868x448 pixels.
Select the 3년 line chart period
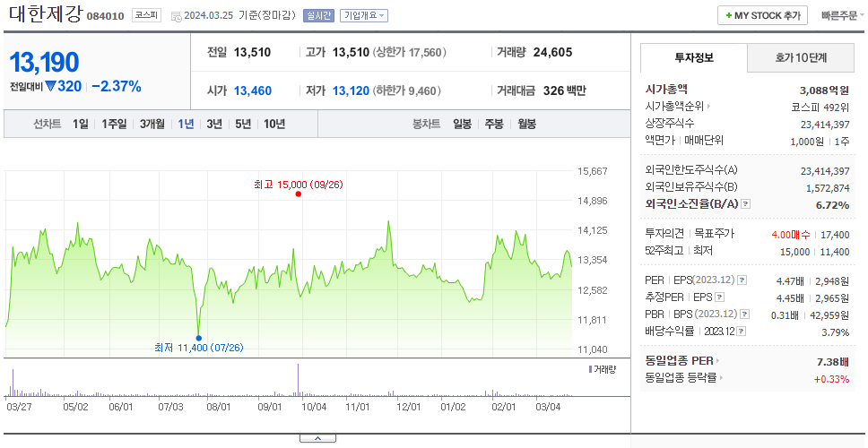click(x=214, y=124)
